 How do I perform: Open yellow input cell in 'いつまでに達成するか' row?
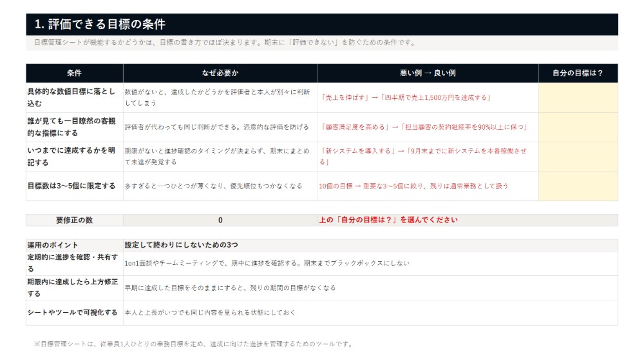(x=578, y=157)
